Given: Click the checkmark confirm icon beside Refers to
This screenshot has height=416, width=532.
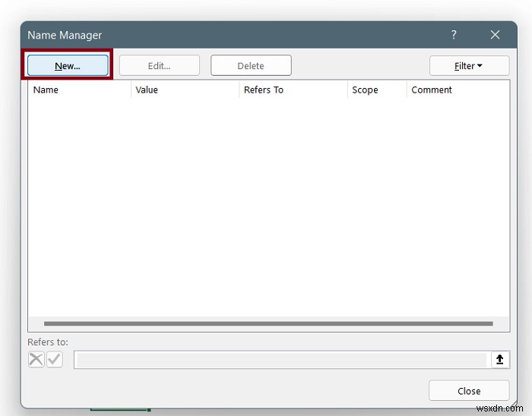Looking at the screenshot, I should click(x=54, y=359).
